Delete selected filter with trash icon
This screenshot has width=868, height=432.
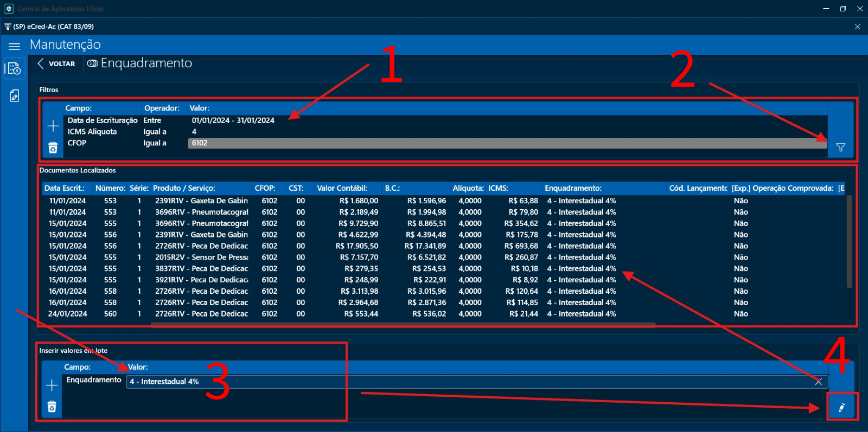[53, 148]
